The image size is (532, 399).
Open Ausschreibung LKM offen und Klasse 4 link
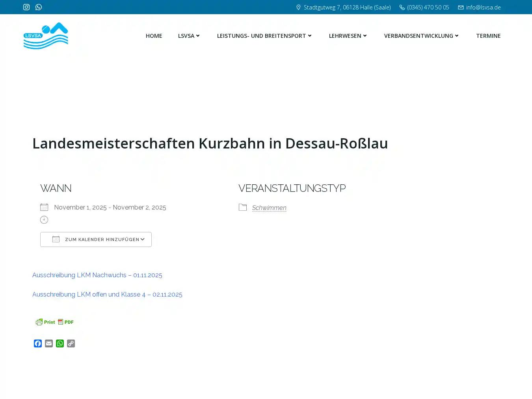107,294
